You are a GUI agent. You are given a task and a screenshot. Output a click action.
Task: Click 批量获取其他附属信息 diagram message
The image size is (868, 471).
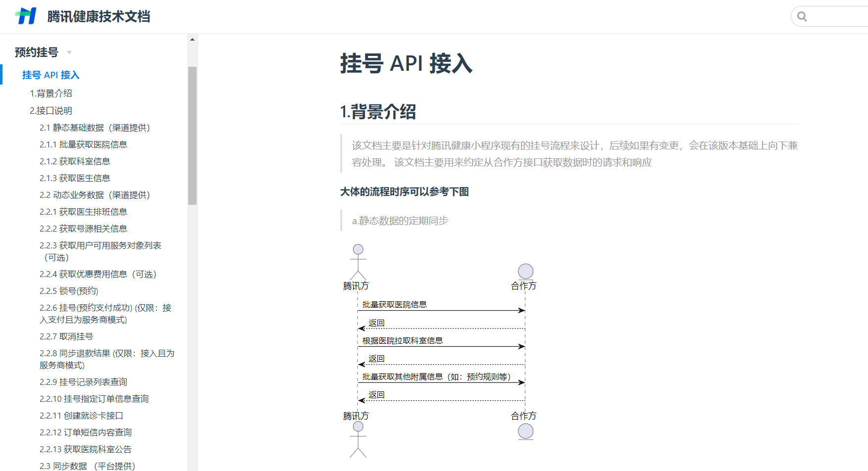click(437, 377)
